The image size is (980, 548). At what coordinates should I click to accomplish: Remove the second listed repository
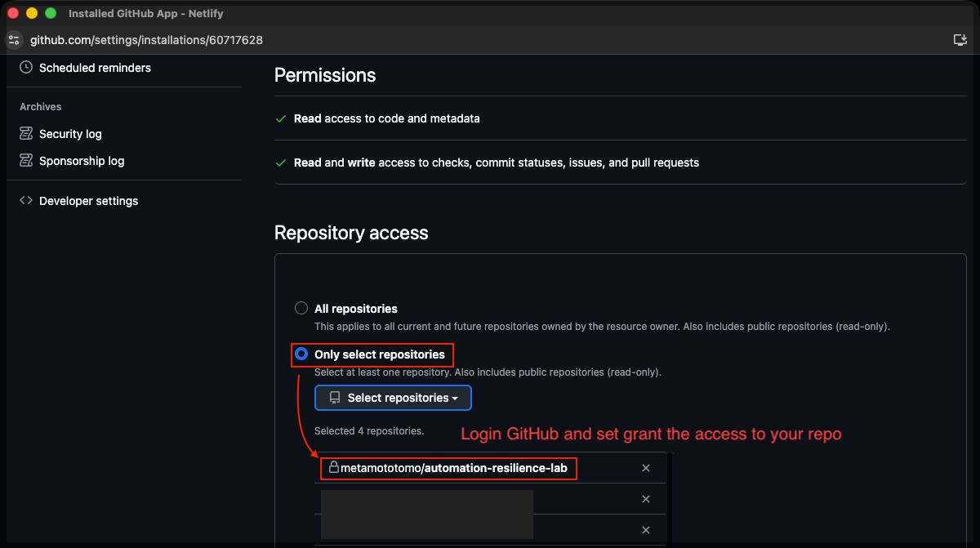pyautogui.click(x=646, y=499)
